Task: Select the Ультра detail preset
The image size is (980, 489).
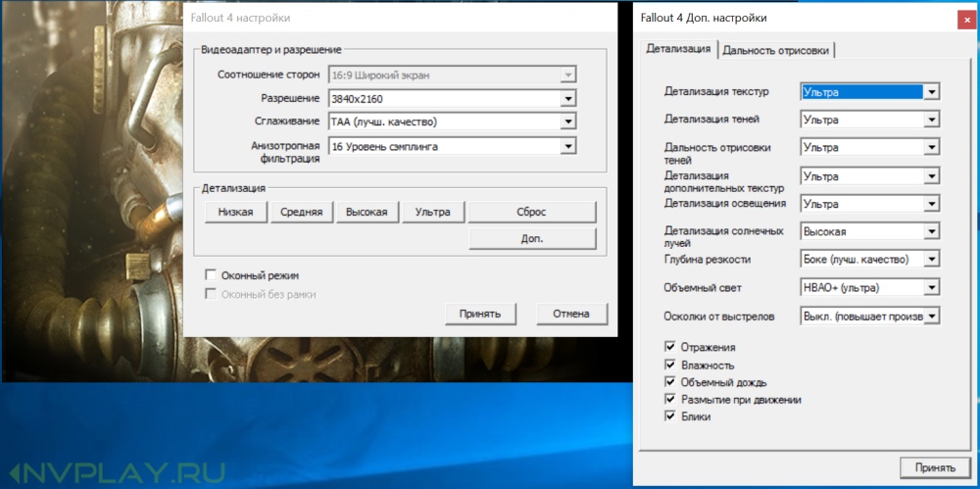Action: click(433, 212)
